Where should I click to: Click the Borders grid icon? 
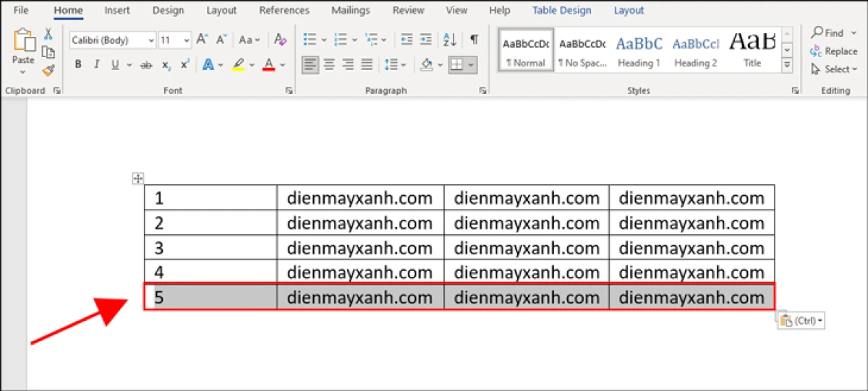(456, 65)
